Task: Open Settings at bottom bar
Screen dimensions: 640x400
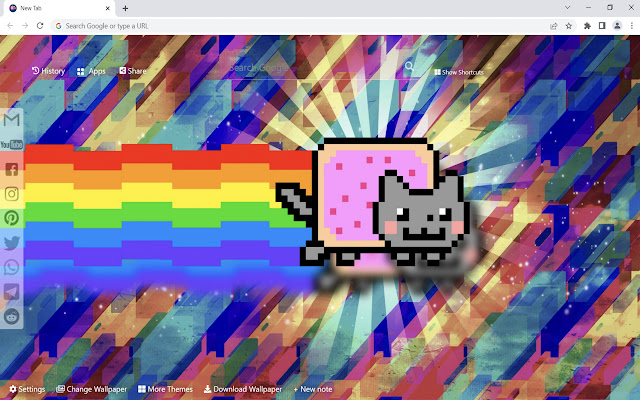Action: coord(27,389)
